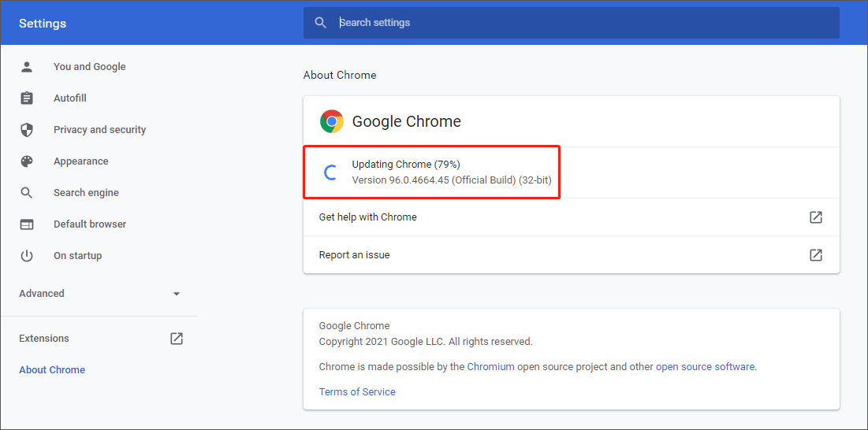Click the You and Google person icon
868x430 pixels.
[x=27, y=67]
